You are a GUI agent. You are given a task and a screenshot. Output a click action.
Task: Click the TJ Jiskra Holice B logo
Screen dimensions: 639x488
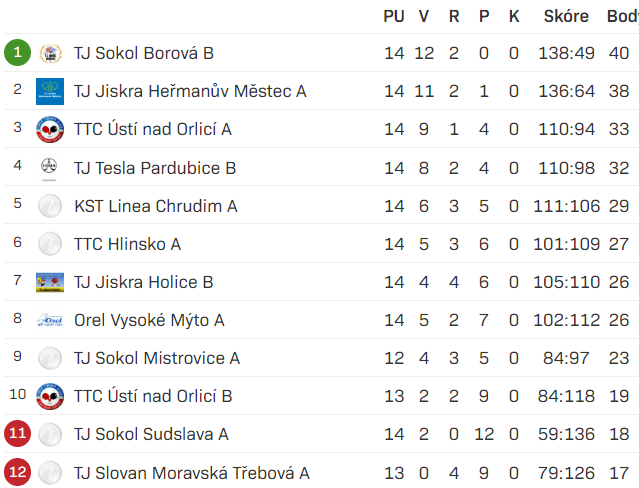pyautogui.click(x=50, y=282)
